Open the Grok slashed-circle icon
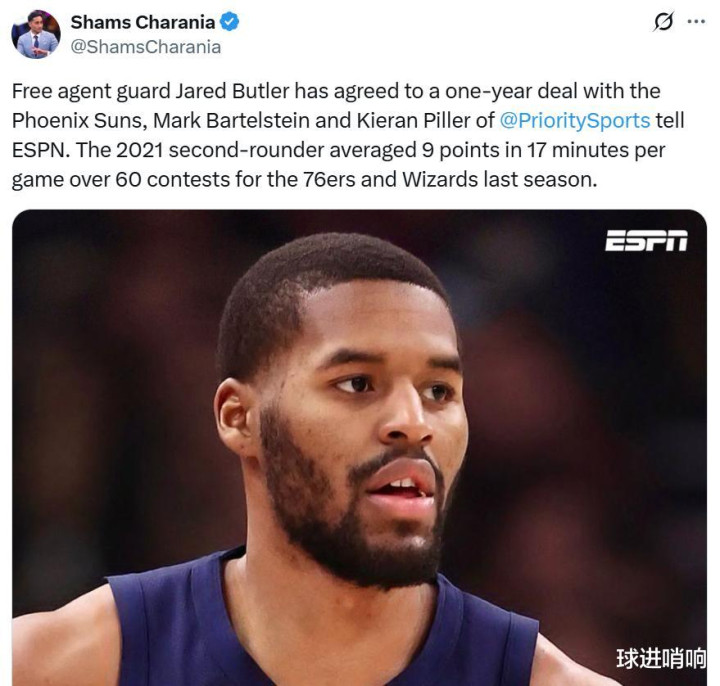720x686 pixels. pos(664,21)
